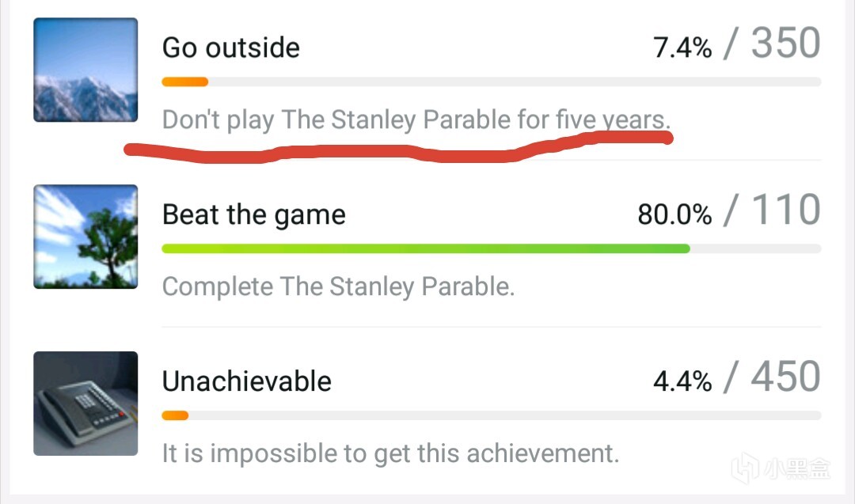Viewport: 855px width, 504px height.
Task: Click the 80.0% completion rate
Action: (x=674, y=214)
